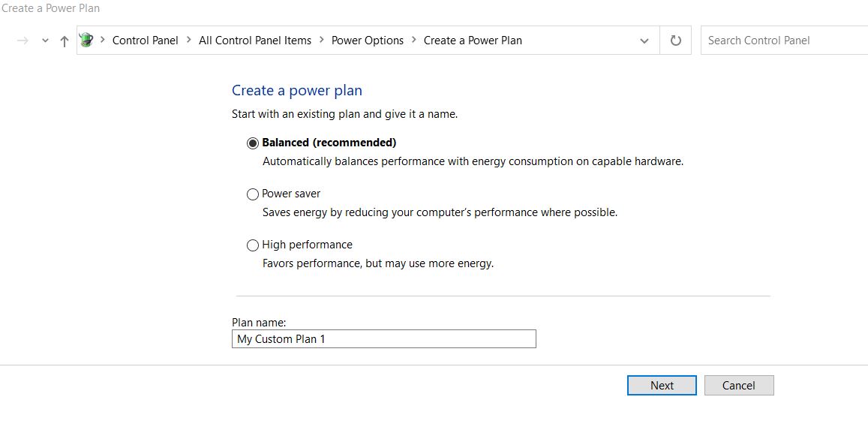Go to Control Panel breadcrumb
Viewport: 868px width, 448px height.
click(x=145, y=41)
